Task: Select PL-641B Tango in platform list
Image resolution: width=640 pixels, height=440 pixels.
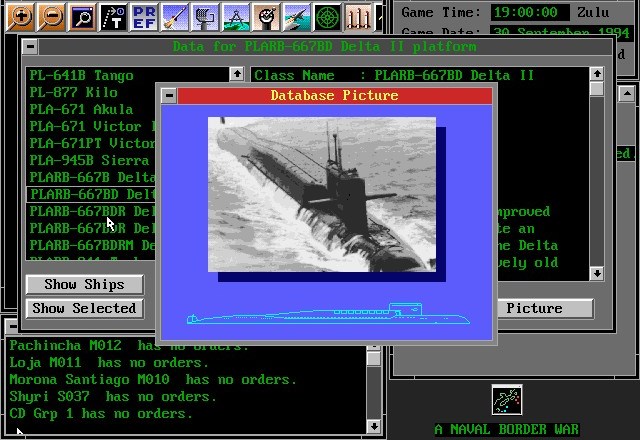Action: (82, 75)
